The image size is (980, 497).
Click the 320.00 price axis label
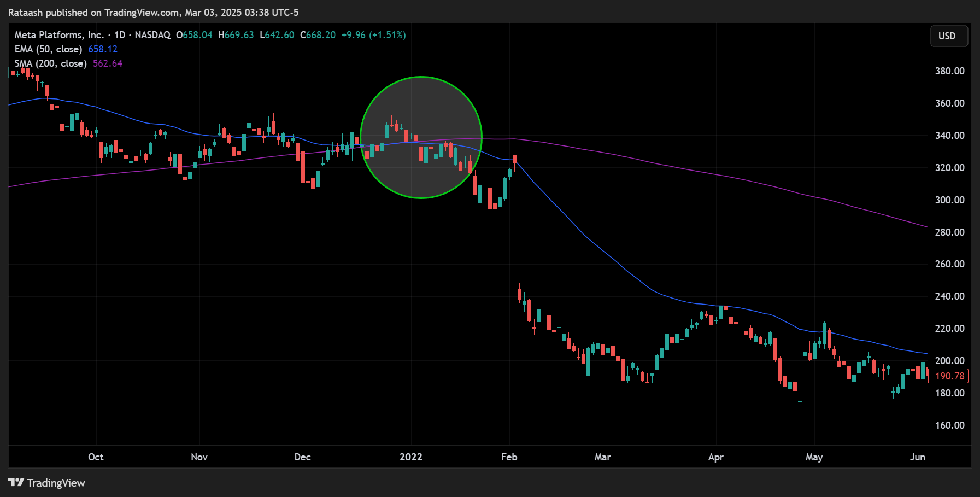[949, 168]
